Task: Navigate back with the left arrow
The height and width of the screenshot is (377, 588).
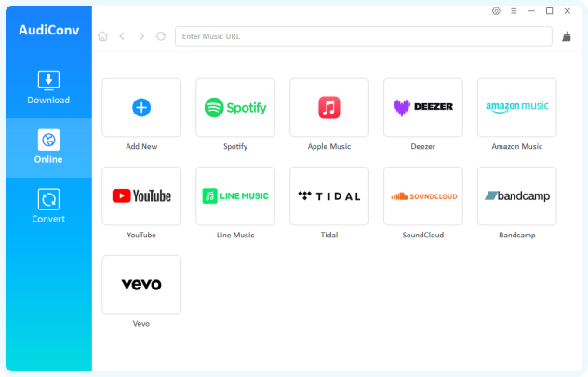Action: click(x=122, y=36)
